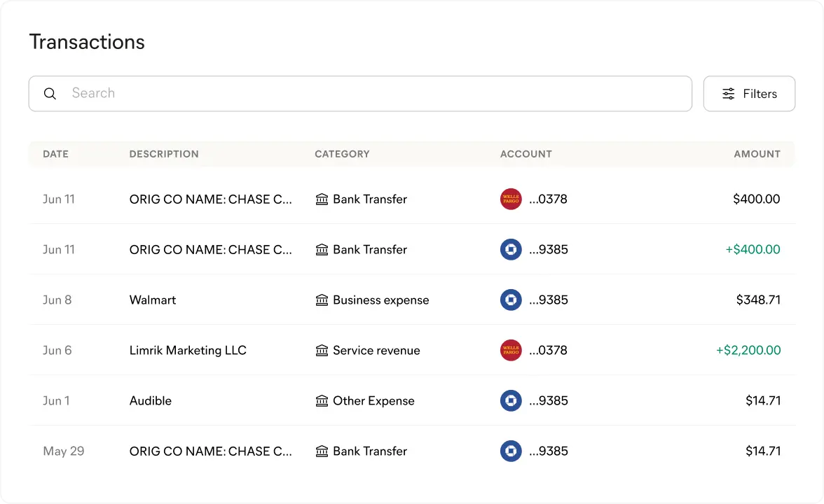
Task: Click the Amount column header
Action: [x=757, y=154]
